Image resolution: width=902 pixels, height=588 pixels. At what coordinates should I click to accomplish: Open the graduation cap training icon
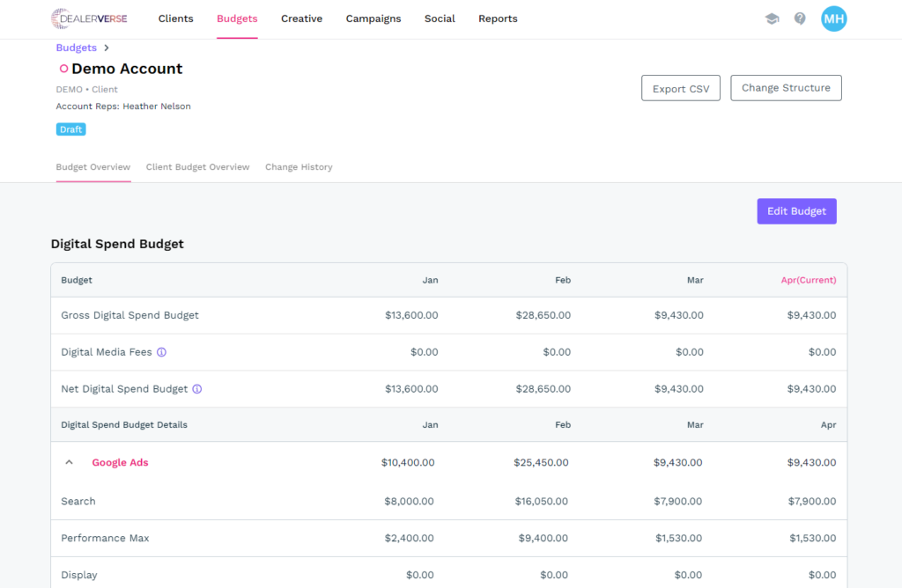[x=772, y=18]
